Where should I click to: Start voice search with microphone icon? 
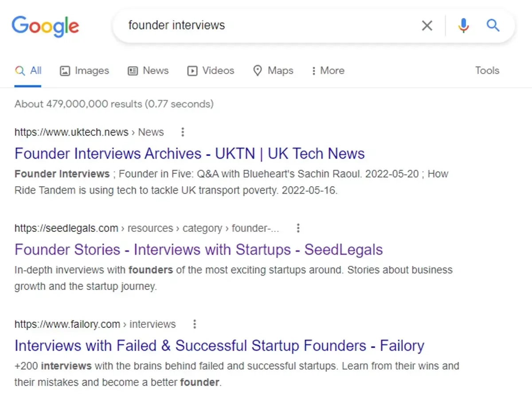click(x=463, y=26)
